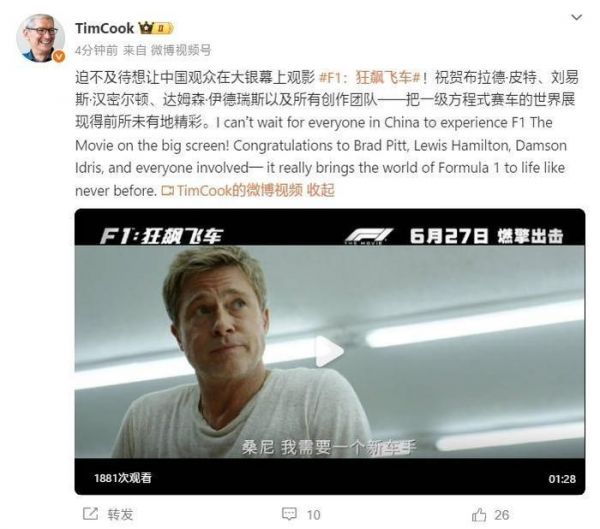Screen dimensions: 600x529
Task: Collapse the post text with 收起
Action: point(320,189)
